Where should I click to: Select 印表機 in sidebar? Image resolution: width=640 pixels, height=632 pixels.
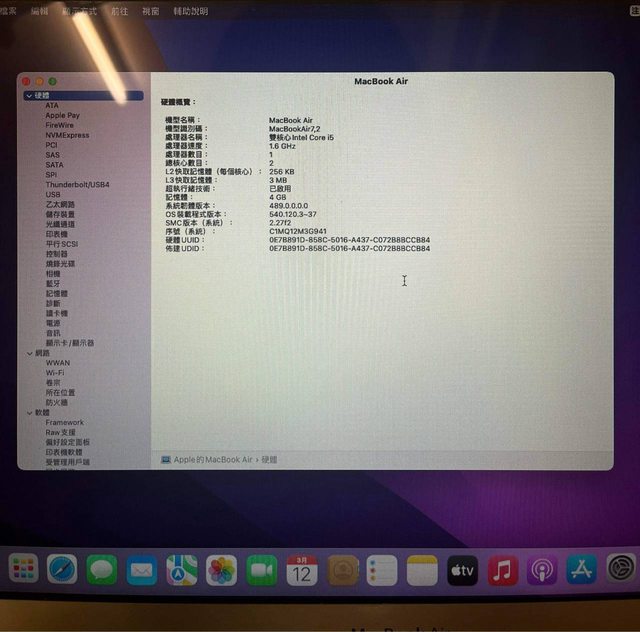coord(56,234)
